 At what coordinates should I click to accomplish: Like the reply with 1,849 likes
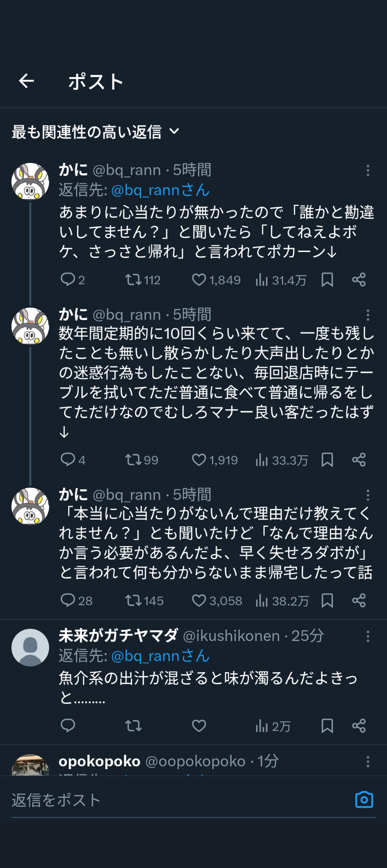[x=199, y=280]
